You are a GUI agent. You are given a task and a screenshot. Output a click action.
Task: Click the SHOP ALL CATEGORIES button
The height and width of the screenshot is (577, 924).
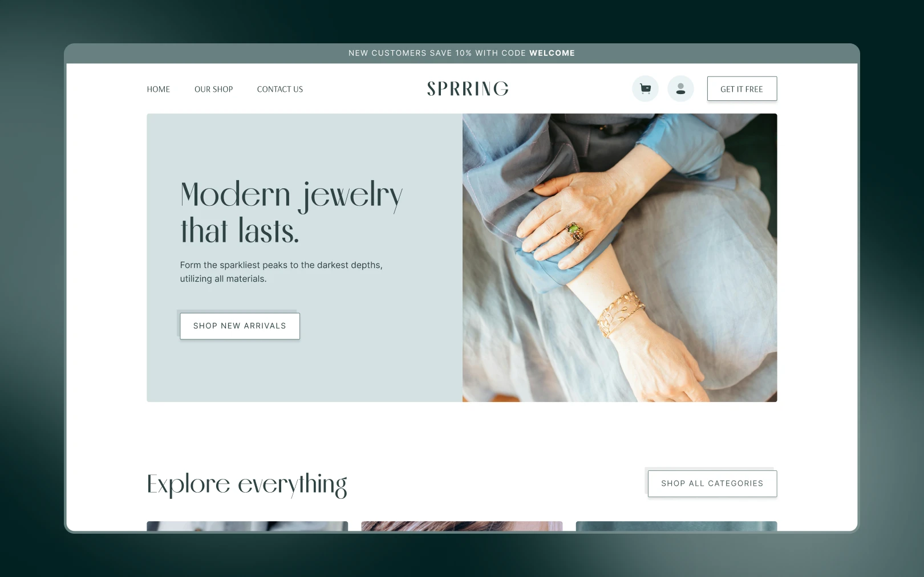[712, 483]
